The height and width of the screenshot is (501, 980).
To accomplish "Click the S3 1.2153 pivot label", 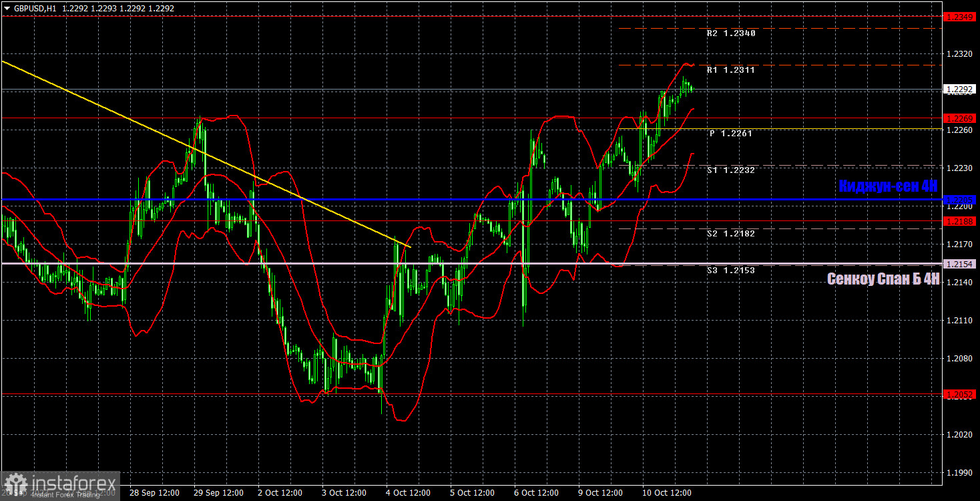I will [731, 271].
